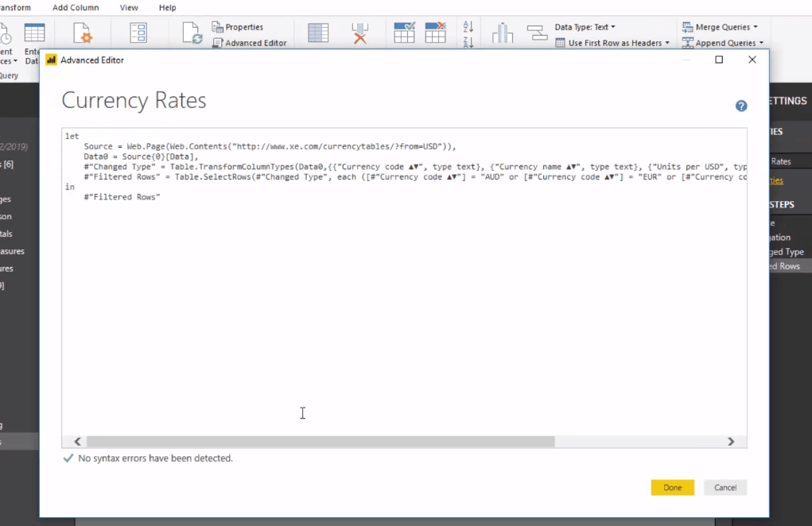Screen dimensions: 812x526
Task: Click the Sort Descending icon
Action: 468,42
